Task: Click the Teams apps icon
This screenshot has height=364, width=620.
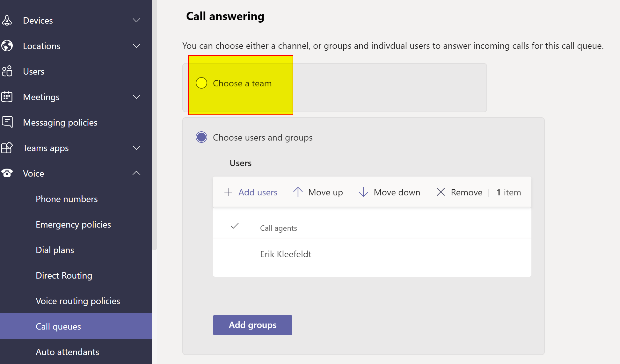Action: tap(7, 148)
